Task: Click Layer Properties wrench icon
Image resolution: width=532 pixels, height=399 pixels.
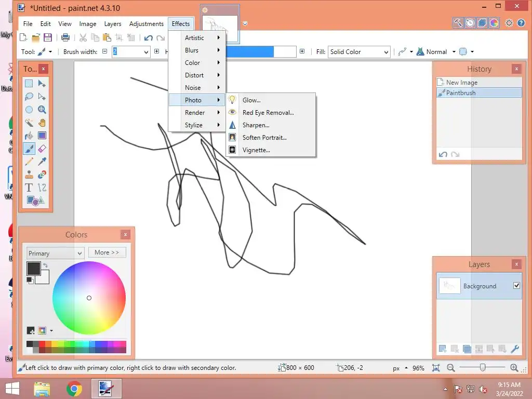Action: click(515, 349)
